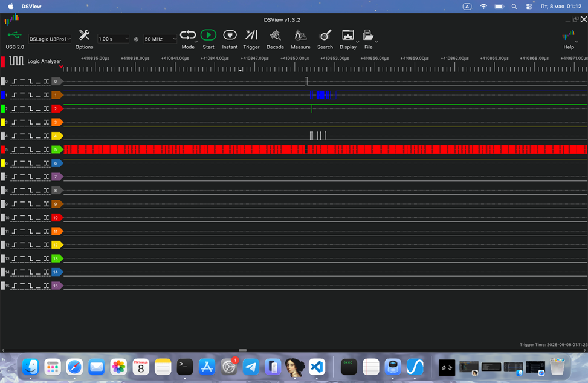Open the Options wrench and screwdriver tool
Image resolution: width=588 pixels, height=383 pixels.
pyautogui.click(x=84, y=36)
